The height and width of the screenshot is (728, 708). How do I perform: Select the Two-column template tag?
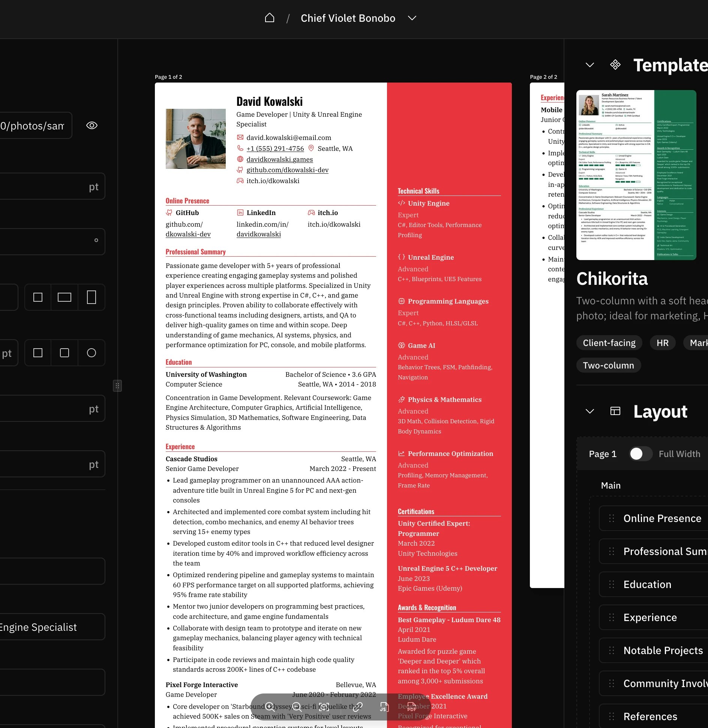[x=608, y=365]
